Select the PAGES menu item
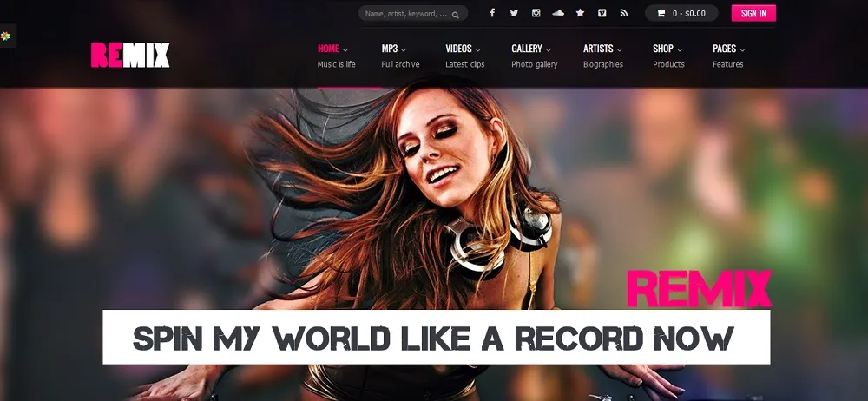 [724, 49]
